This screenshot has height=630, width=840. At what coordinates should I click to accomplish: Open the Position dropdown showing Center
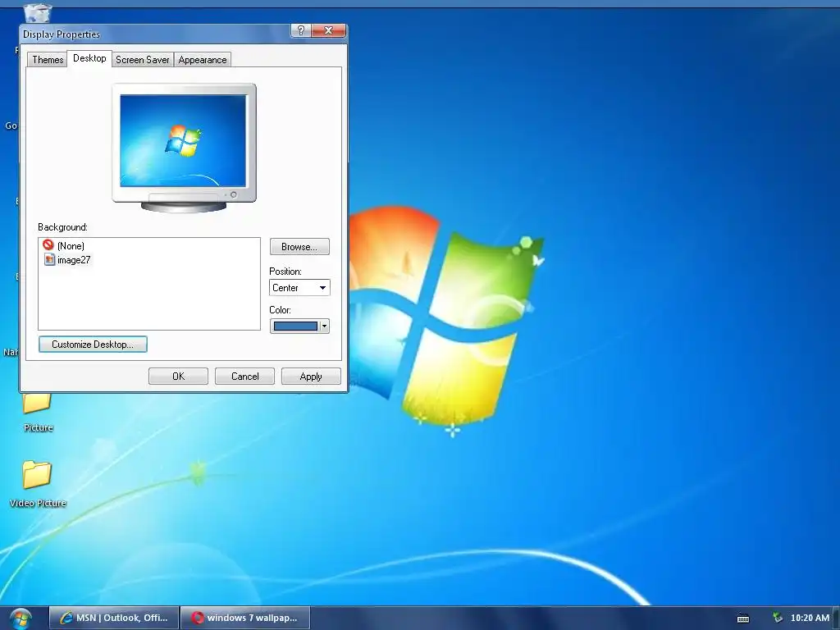[x=299, y=288]
